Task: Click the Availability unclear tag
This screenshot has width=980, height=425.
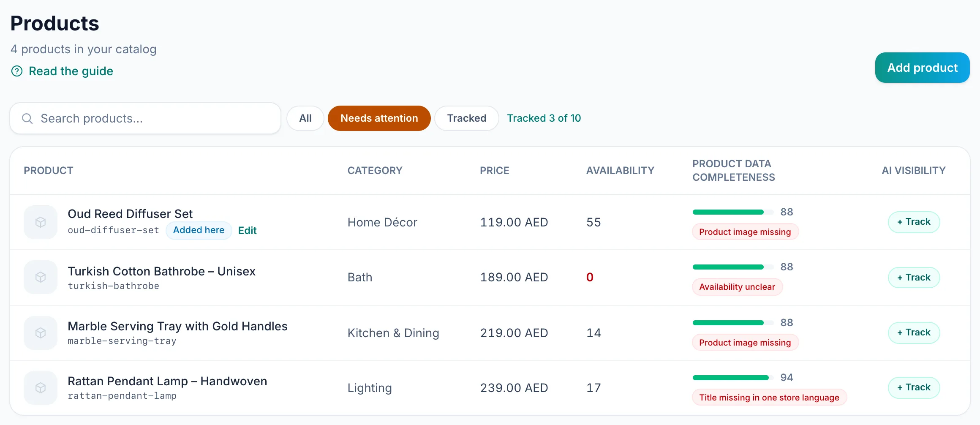Action: pyautogui.click(x=737, y=287)
